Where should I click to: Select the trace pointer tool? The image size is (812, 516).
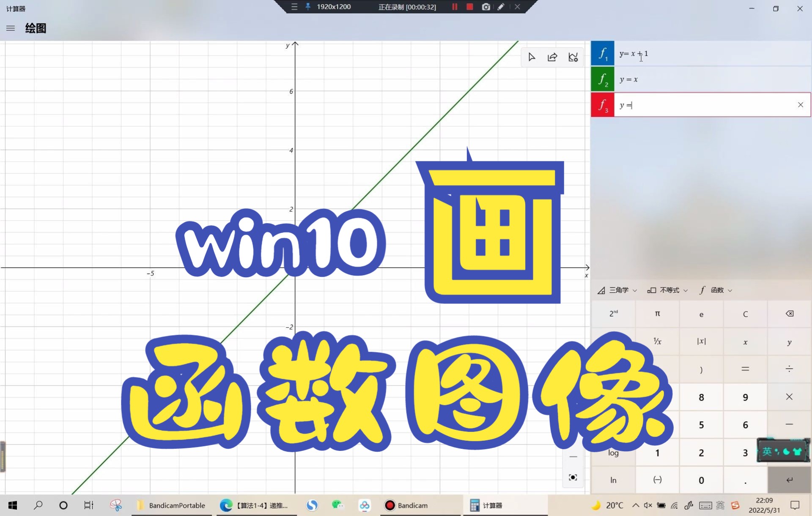(532, 57)
